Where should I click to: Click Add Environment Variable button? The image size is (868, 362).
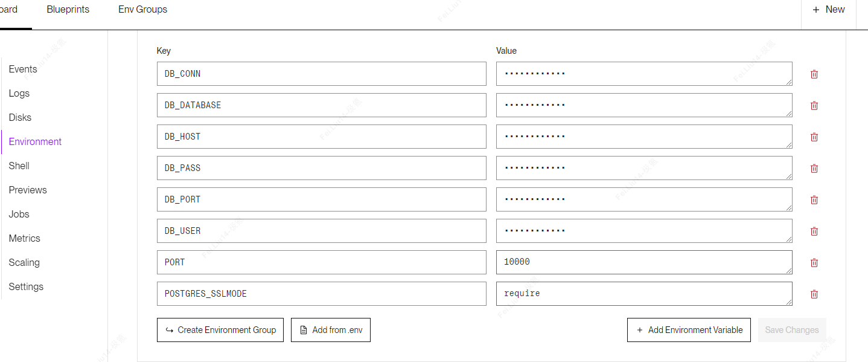click(689, 330)
